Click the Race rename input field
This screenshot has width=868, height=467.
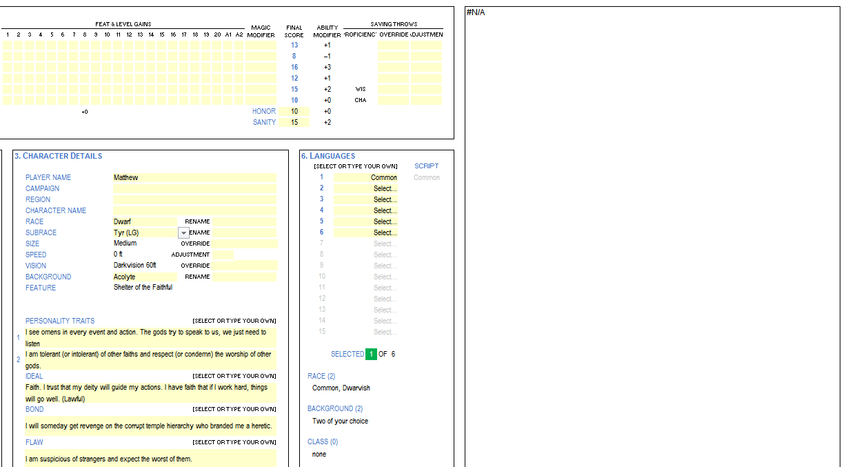[x=244, y=221]
